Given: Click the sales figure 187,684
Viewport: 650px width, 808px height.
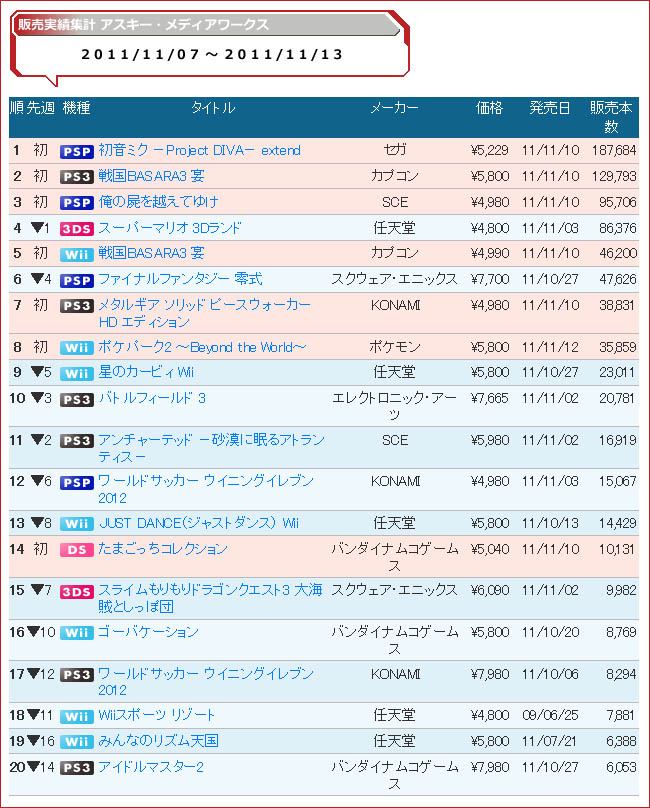Looking at the screenshot, I should [x=614, y=150].
